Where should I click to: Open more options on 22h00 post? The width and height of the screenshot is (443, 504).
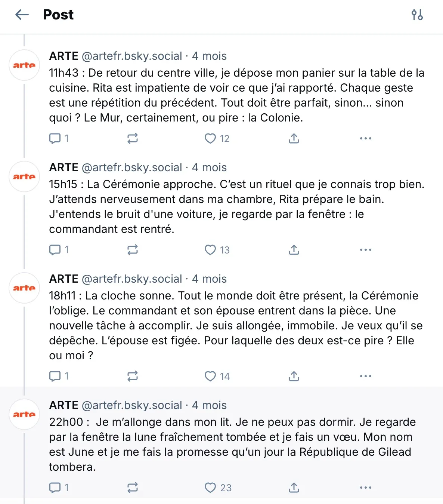pyautogui.click(x=365, y=488)
